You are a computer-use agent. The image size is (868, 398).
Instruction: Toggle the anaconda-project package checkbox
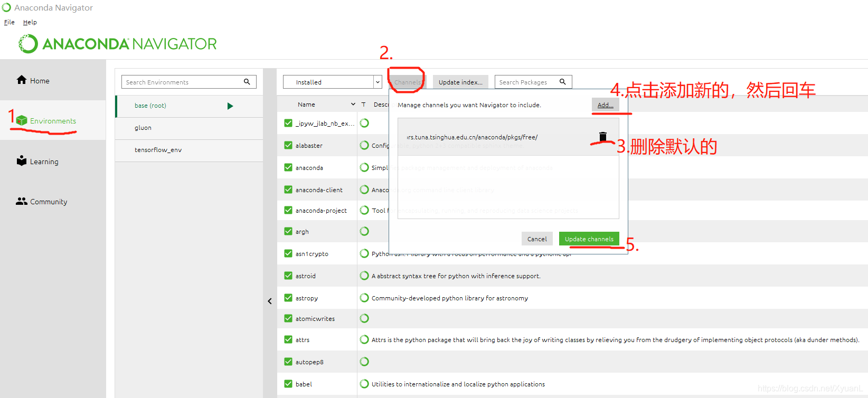tap(288, 210)
